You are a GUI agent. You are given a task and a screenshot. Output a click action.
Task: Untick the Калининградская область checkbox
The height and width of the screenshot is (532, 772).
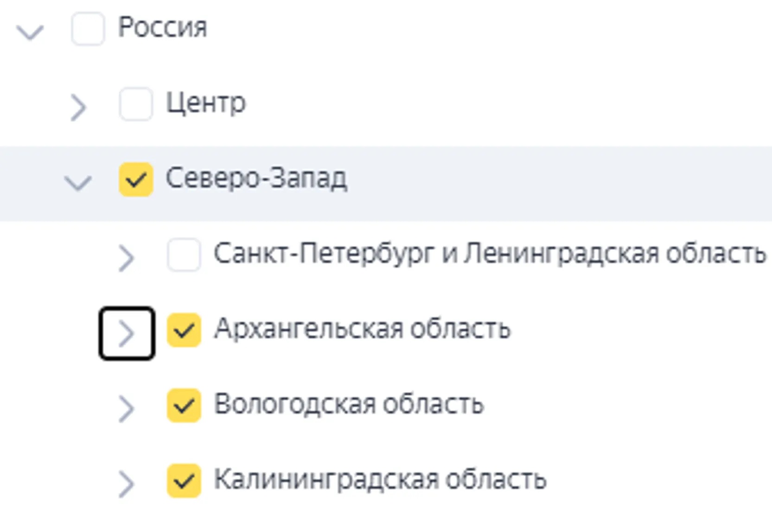click(184, 481)
